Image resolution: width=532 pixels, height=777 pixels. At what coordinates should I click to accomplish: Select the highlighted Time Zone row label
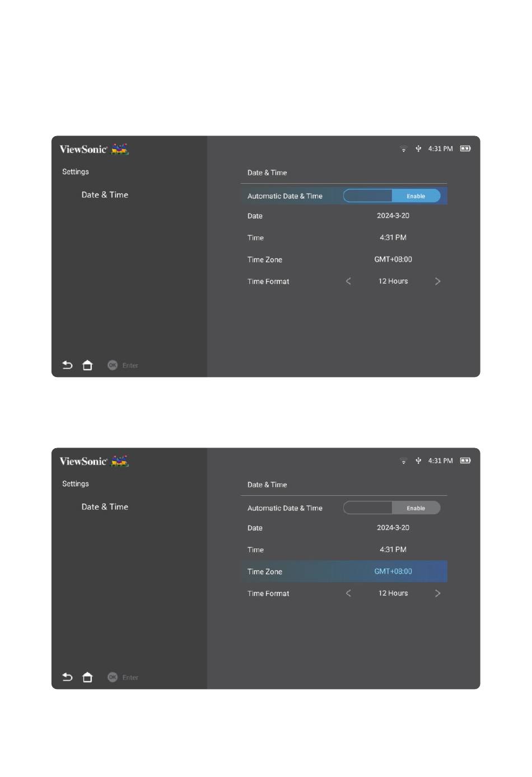point(265,572)
